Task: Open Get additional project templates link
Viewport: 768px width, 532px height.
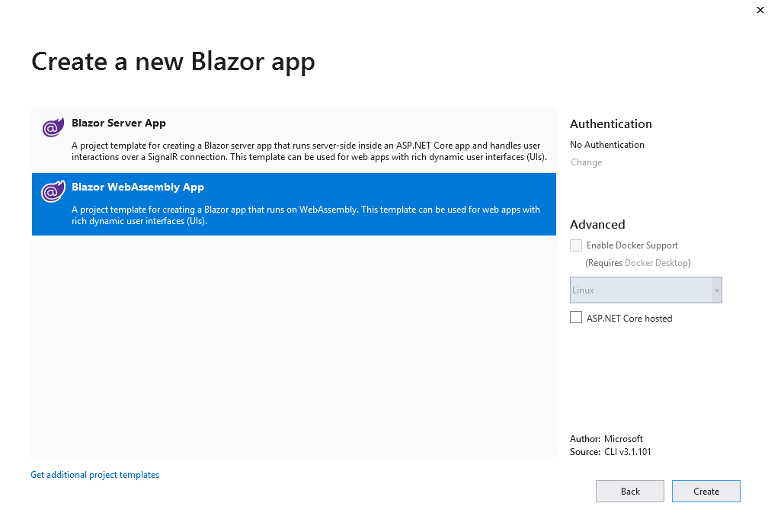Action: click(95, 475)
